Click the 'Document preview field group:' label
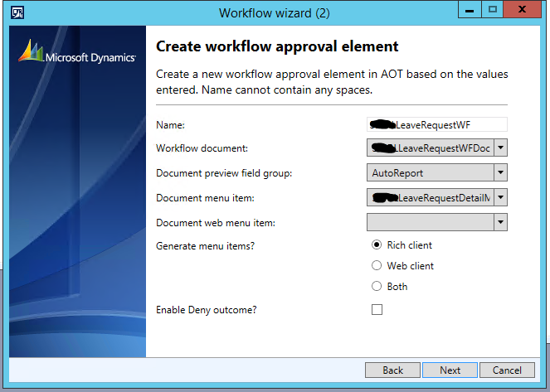Image resolution: width=550 pixels, height=392 pixels. coord(224,173)
